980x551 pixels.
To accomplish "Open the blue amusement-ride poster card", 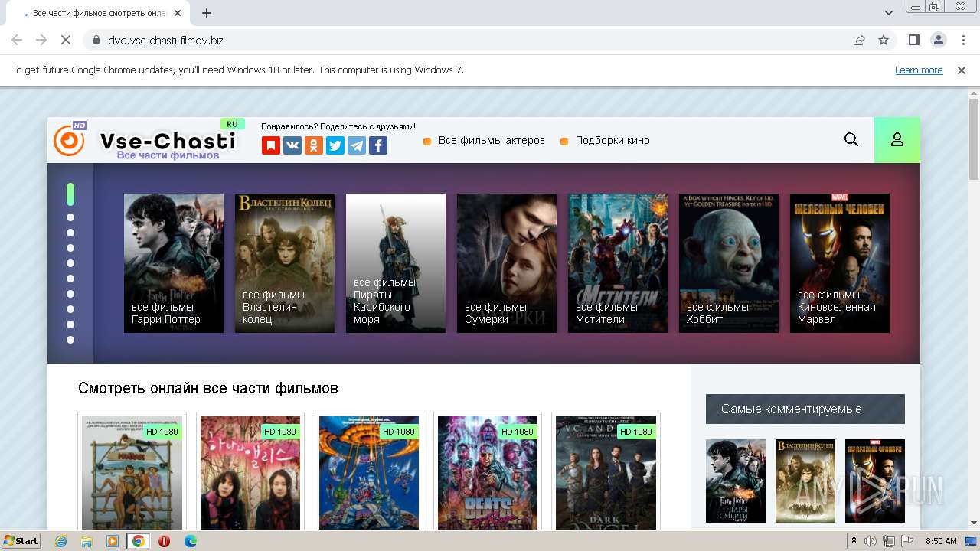I will click(x=369, y=472).
